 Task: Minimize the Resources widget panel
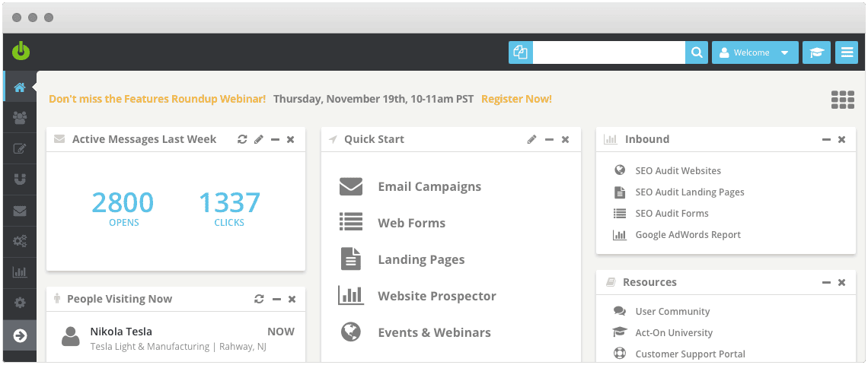(x=826, y=282)
